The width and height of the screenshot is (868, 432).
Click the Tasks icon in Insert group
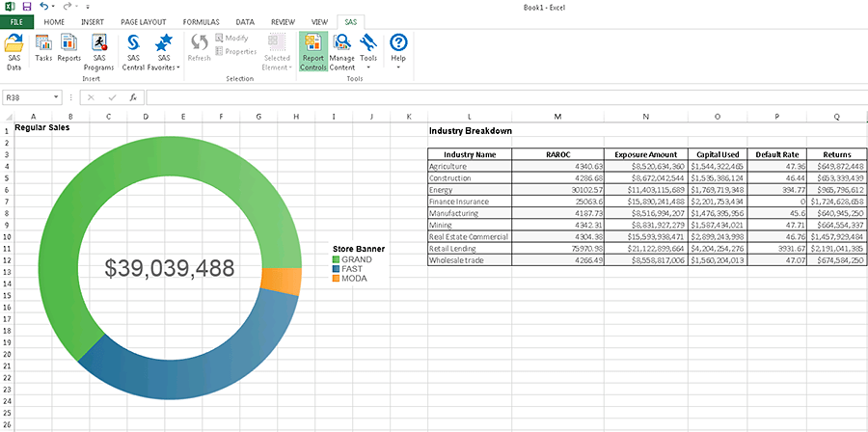[x=43, y=46]
